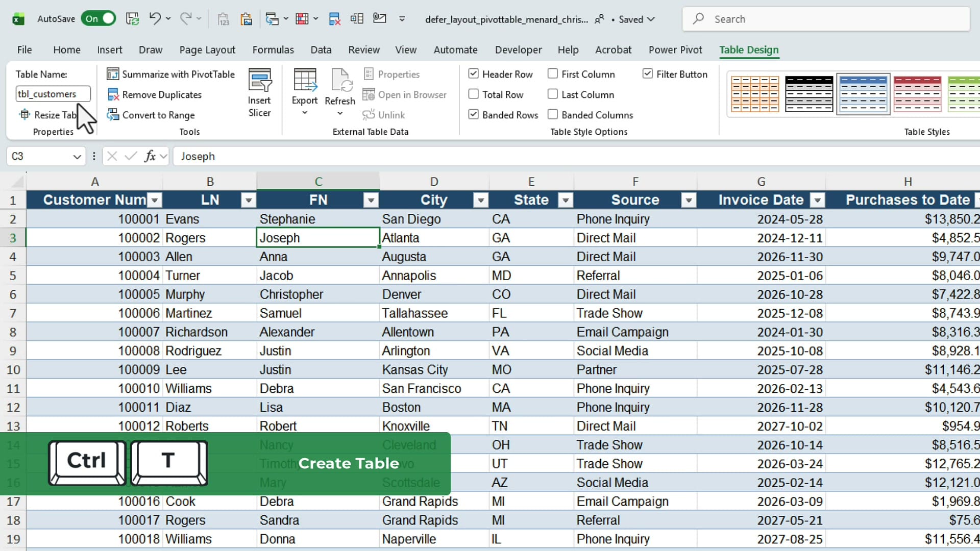Select the blue table style swatch
This screenshot has height=551, width=980.
click(x=863, y=94)
